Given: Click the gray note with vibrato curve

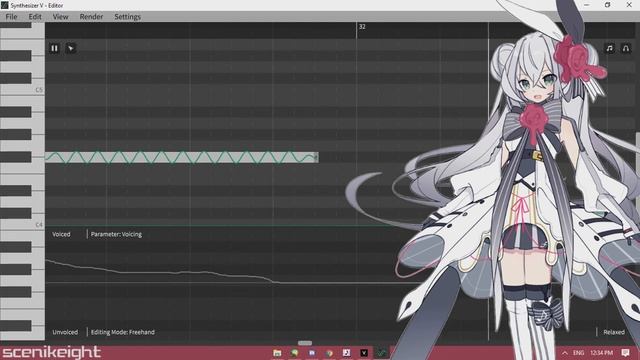Looking at the screenshot, I should 182,157.
